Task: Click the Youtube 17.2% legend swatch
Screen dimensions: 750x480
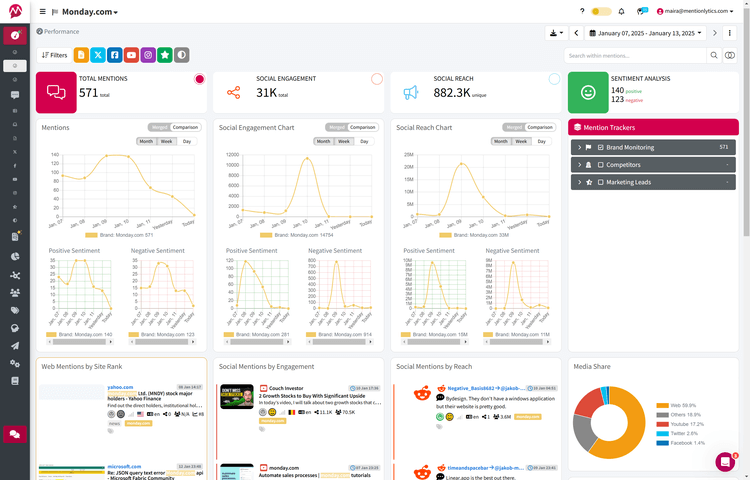Action: pos(662,424)
